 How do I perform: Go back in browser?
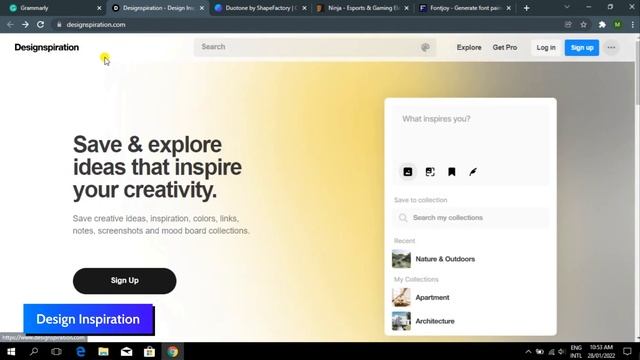coord(10,24)
